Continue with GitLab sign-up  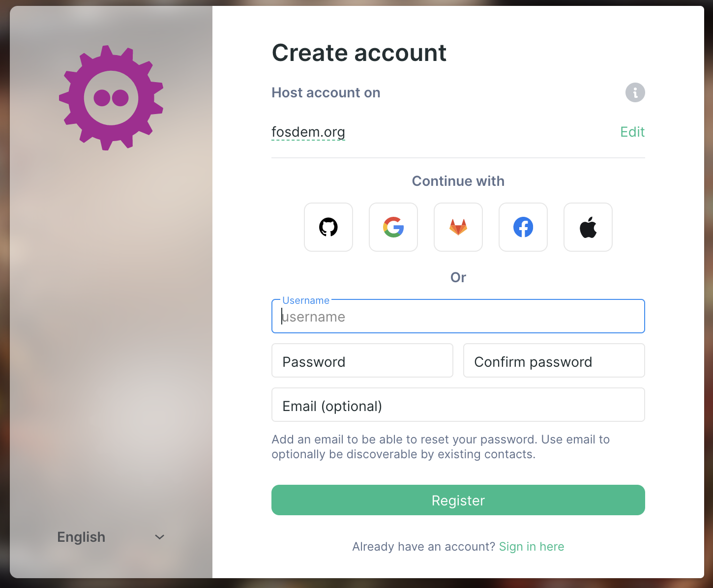tap(458, 227)
